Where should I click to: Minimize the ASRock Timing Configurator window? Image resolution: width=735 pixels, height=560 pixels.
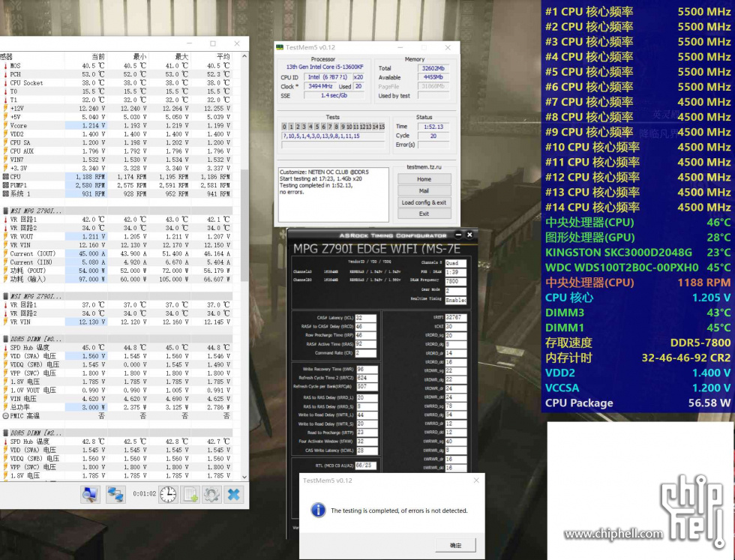458,235
